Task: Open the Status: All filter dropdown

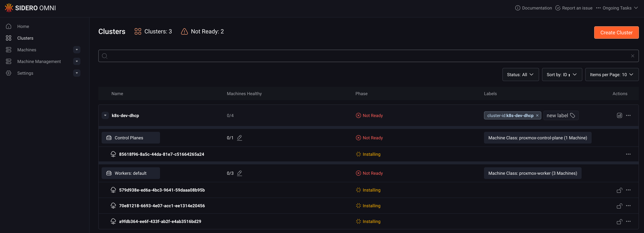Action: point(520,74)
